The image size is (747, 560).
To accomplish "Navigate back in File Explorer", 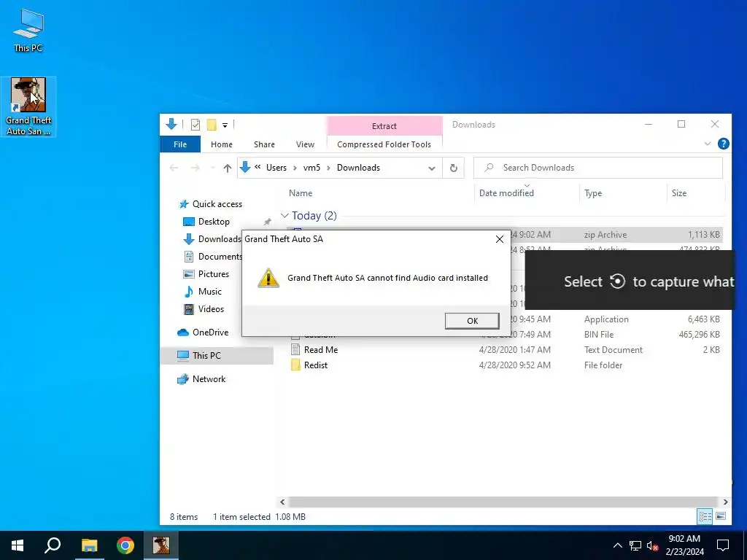I will click(174, 168).
